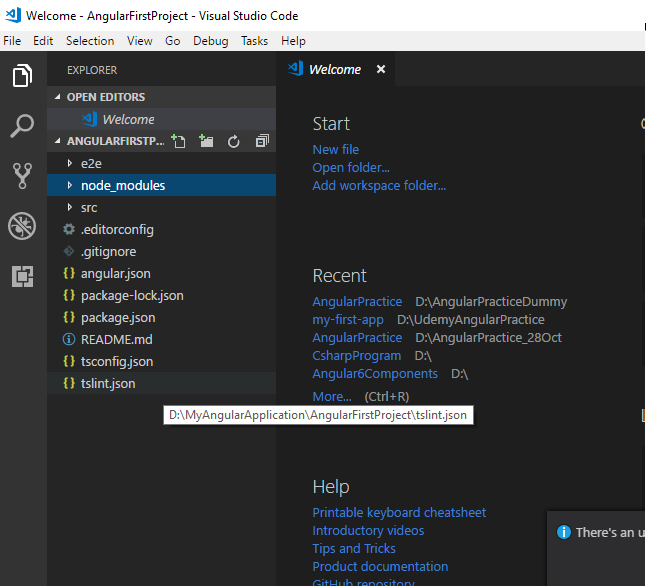This screenshot has width=646, height=586.
Task: Expand the src folder arrow
Action: pyautogui.click(x=70, y=207)
